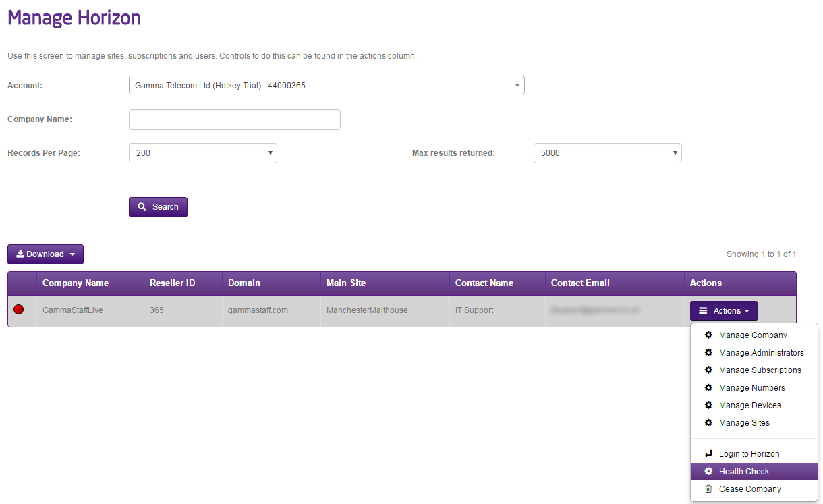
Task: Select Manage Subscriptions menu entry
Action: [754, 370]
